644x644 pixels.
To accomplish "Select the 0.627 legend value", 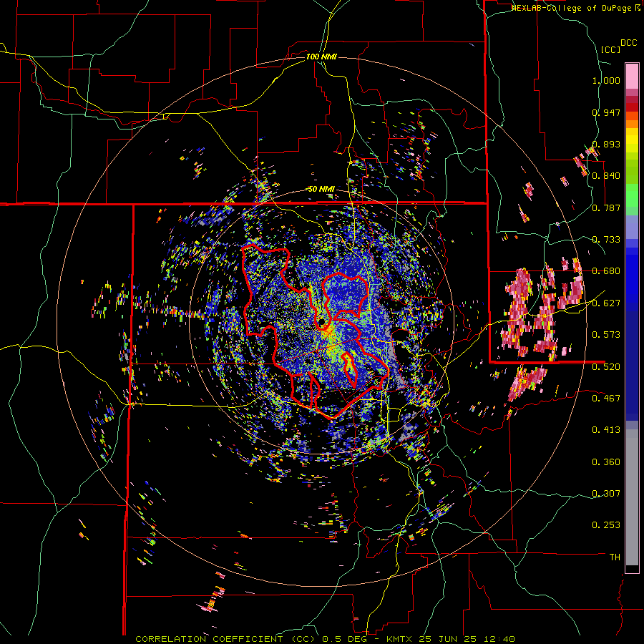I will 606,303.
